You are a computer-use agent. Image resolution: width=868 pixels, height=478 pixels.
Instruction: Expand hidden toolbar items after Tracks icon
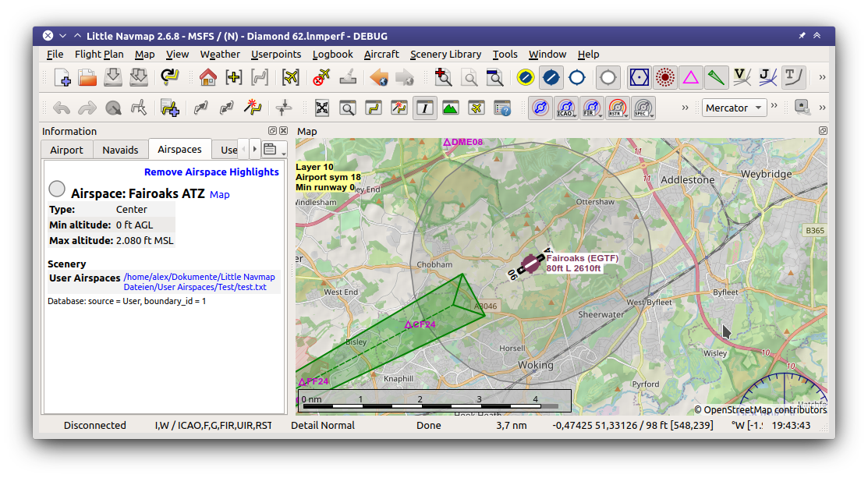822,77
